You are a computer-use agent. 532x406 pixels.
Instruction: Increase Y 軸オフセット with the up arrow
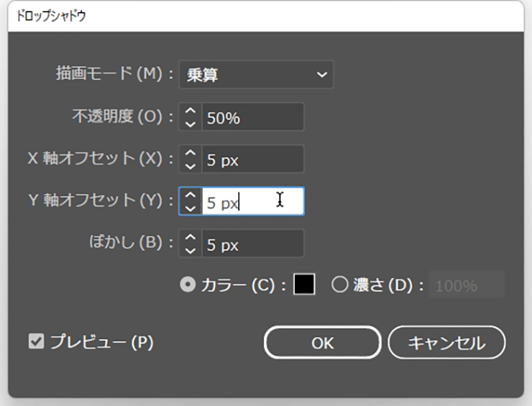190,195
